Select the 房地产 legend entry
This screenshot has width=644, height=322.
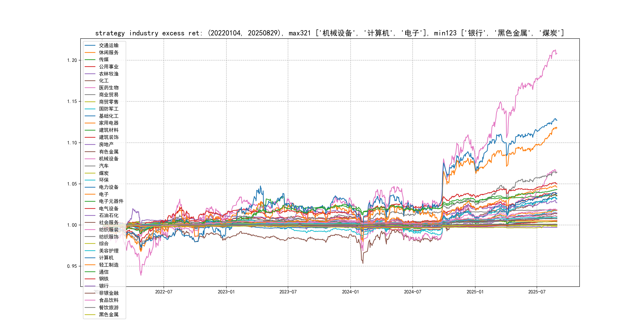click(x=106, y=145)
